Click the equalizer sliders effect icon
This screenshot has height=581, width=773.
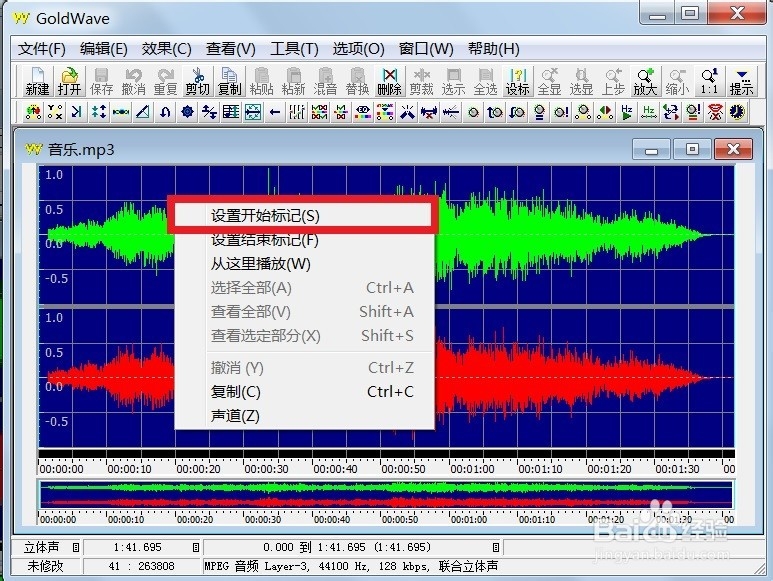pos(297,112)
